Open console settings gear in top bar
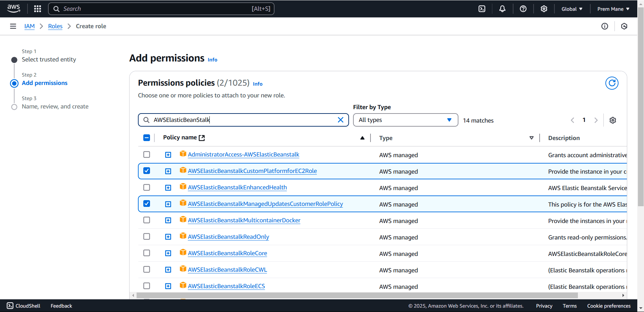Viewport: 644px width, 312px height. 544,9
